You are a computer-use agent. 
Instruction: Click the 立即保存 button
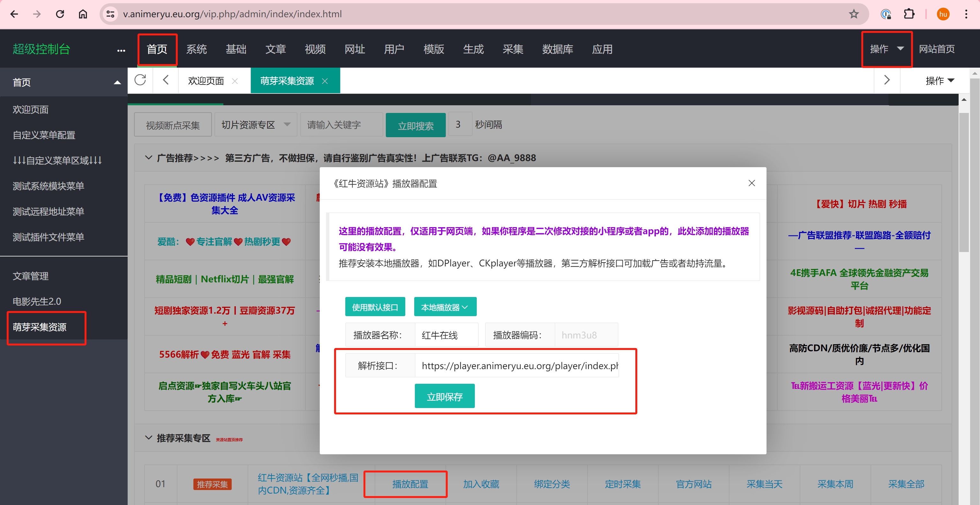point(444,396)
